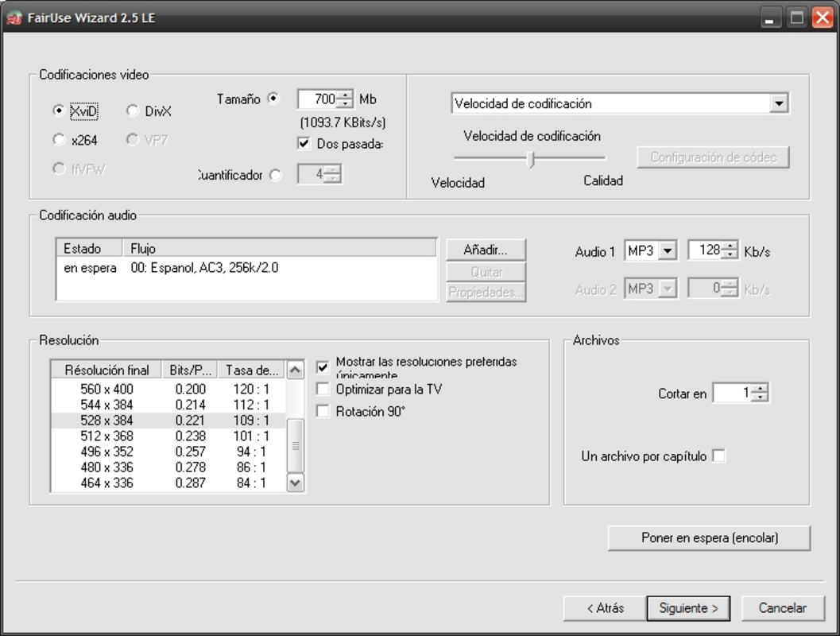Screen dimensions: 840x636
Task: Enable Rotación 90° checkbox
Action: click(x=323, y=411)
